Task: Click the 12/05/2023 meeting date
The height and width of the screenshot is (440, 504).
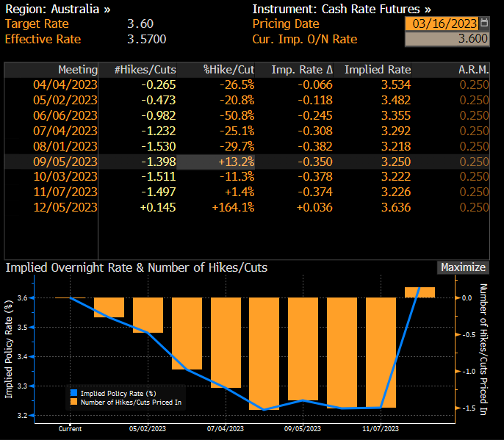Action: click(x=65, y=208)
